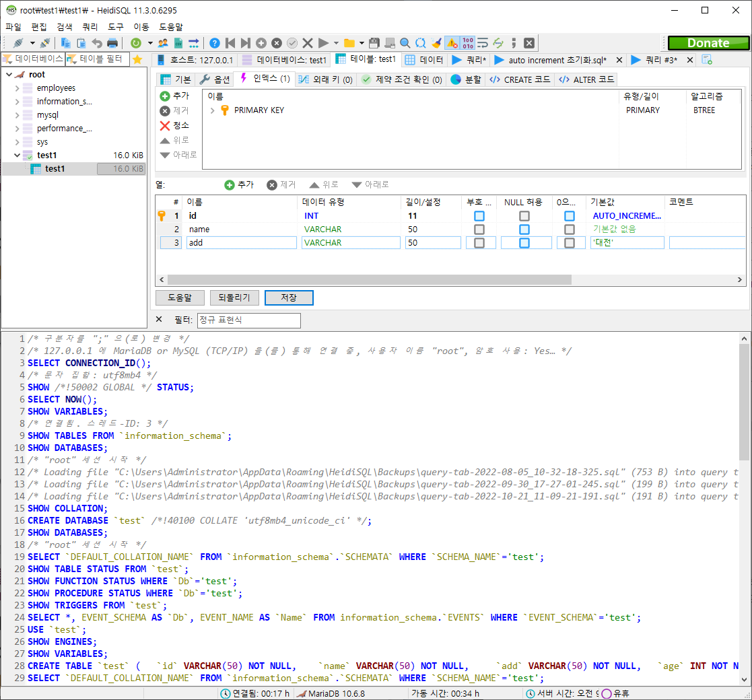Screen dimensions: 752x700
Task: Click the delete row circle-x icon
Action: (277, 43)
